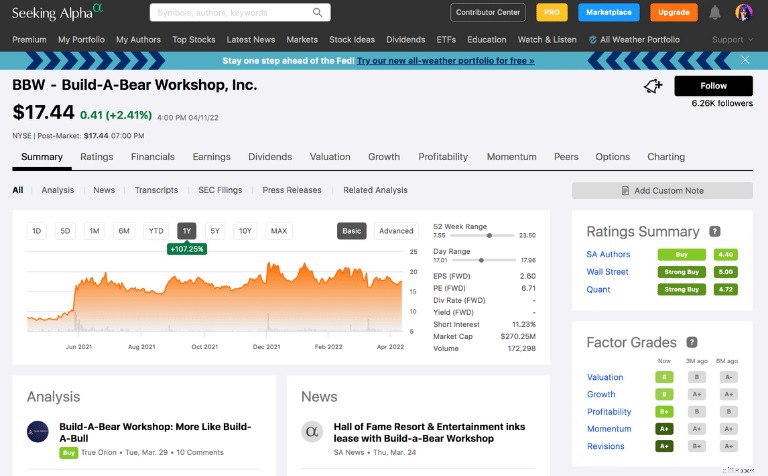Viewport: 768px width, 476px height.
Task: Click the Factor Grades help icon
Action: [x=692, y=342]
